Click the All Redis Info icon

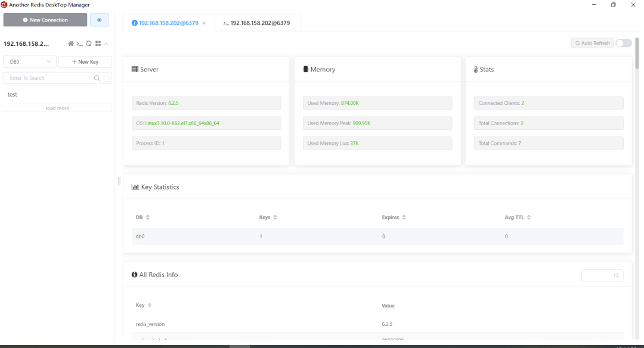[134, 275]
